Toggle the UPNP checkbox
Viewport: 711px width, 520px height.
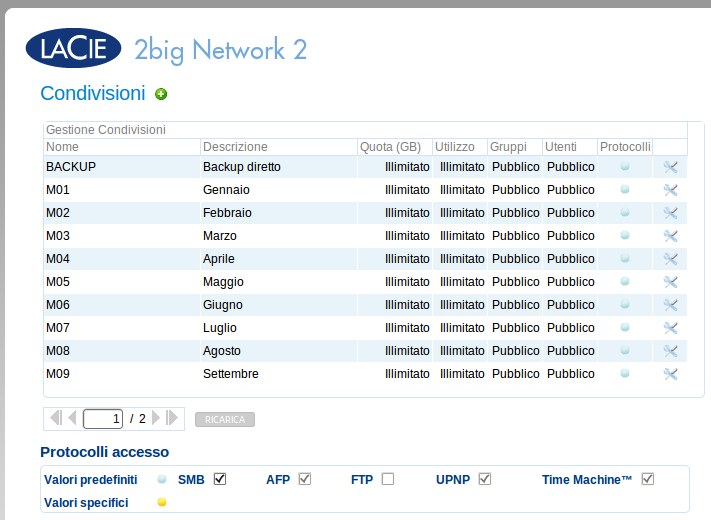click(x=485, y=479)
